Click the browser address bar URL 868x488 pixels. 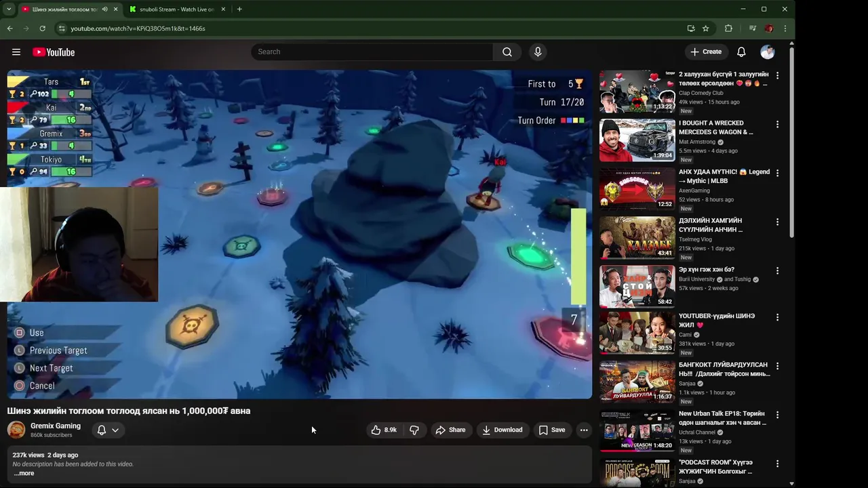[138, 28]
